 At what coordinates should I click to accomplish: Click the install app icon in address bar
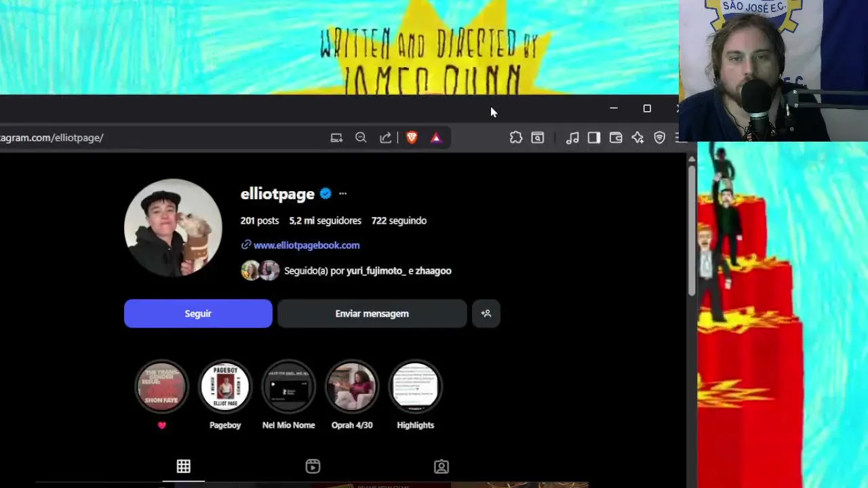point(336,138)
